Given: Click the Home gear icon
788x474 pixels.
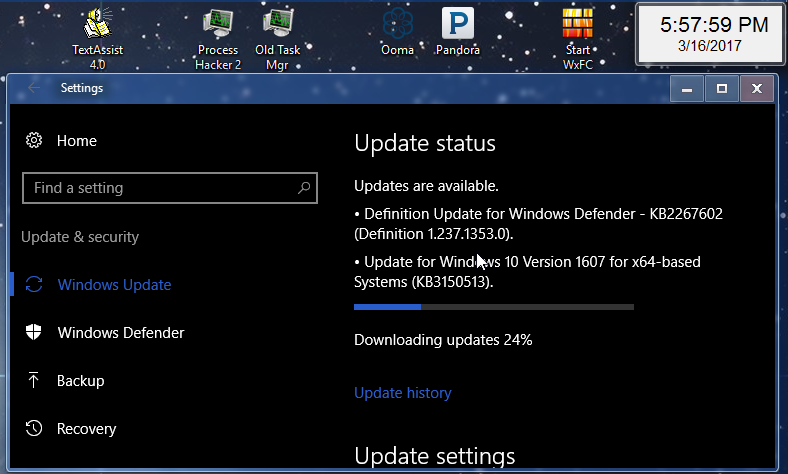Looking at the screenshot, I should (x=34, y=141).
